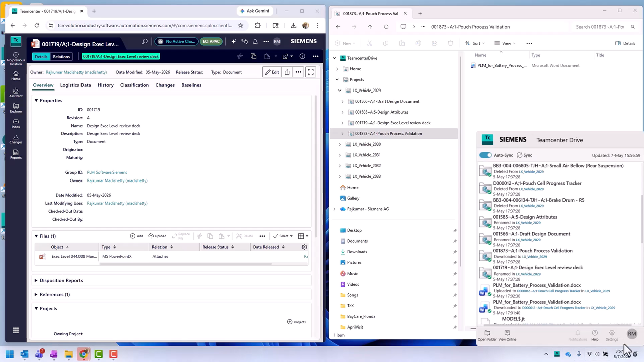Open the Inbox in the Teamcenter sidebar
Viewport: 644px width, 362px height.
[16, 124]
